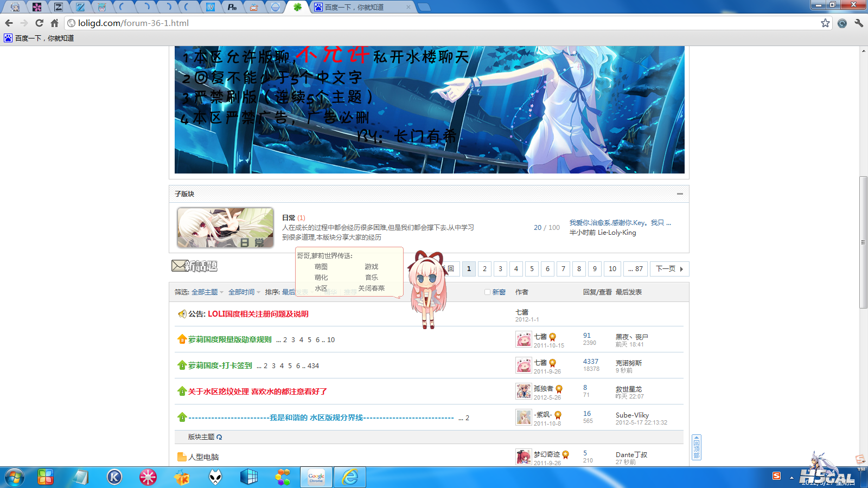
Task: Click the browser home icon
Action: click(54, 23)
